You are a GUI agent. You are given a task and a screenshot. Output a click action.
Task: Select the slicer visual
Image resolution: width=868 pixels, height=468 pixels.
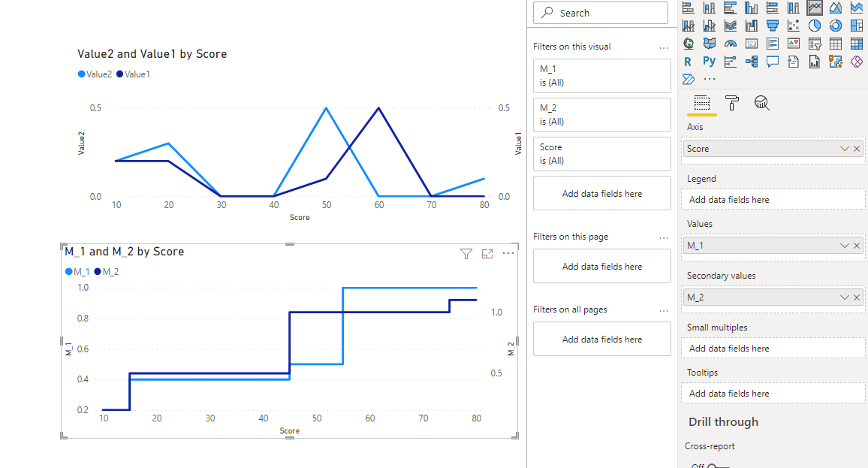click(x=814, y=44)
